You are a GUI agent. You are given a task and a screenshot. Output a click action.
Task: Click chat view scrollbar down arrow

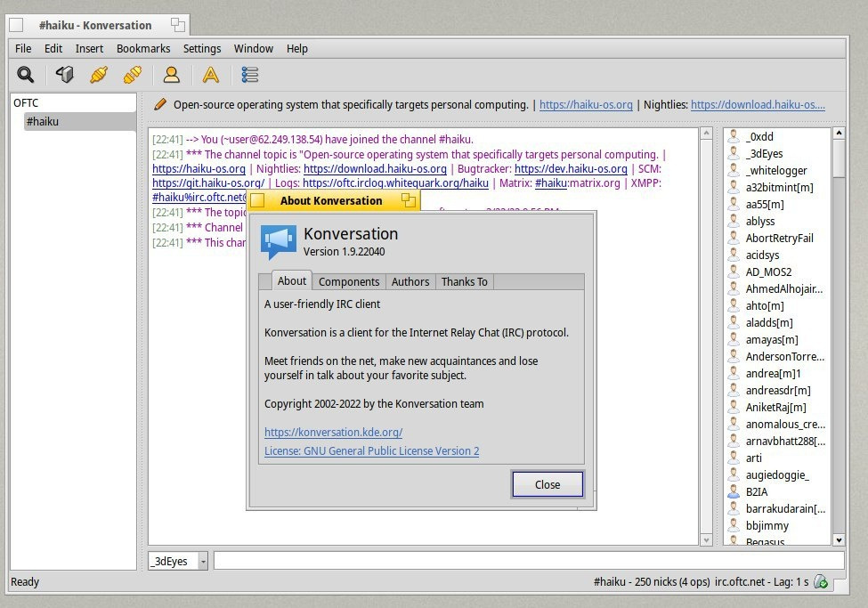coord(706,539)
